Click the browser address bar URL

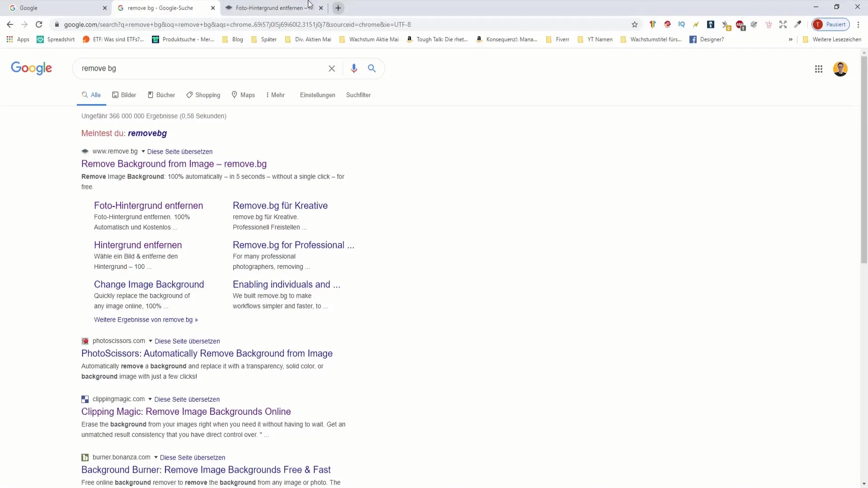[237, 24]
